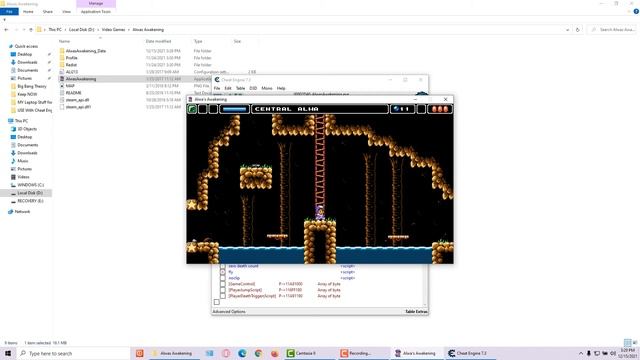The image size is (640, 360).
Task: Expand the address bar history dropdown
Action: click(567, 30)
